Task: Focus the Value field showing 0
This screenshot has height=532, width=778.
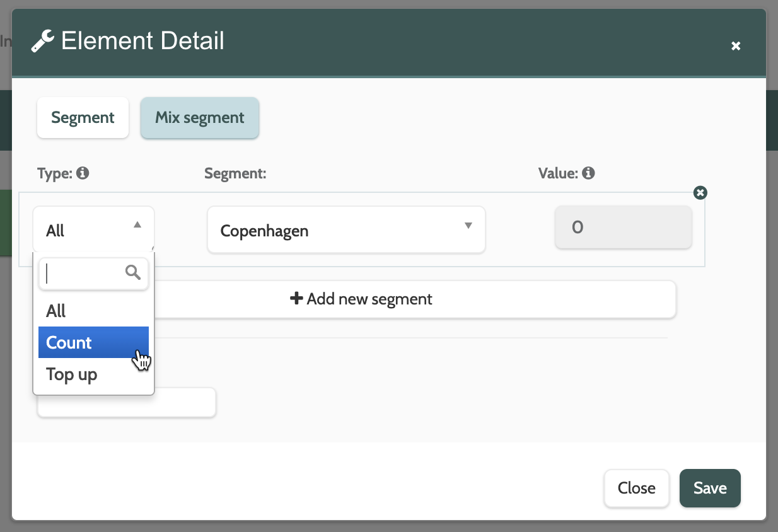Action: click(x=623, y=228)
